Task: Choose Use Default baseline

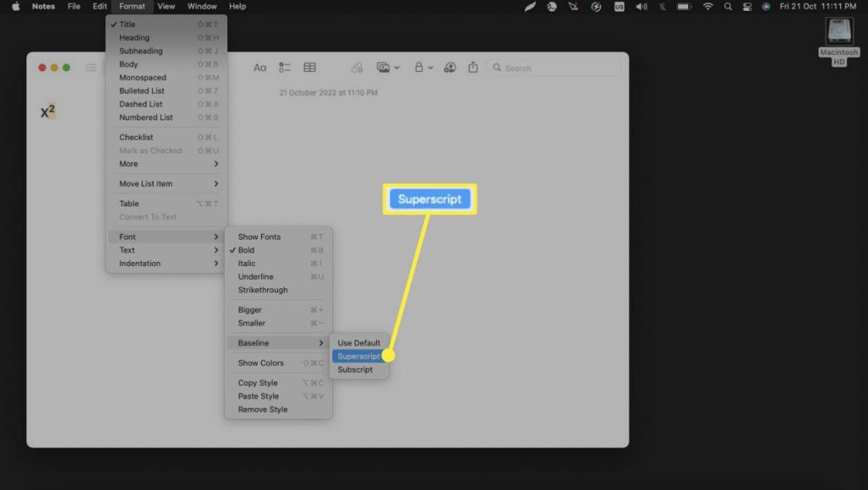Action: click(x=359, y=343)
